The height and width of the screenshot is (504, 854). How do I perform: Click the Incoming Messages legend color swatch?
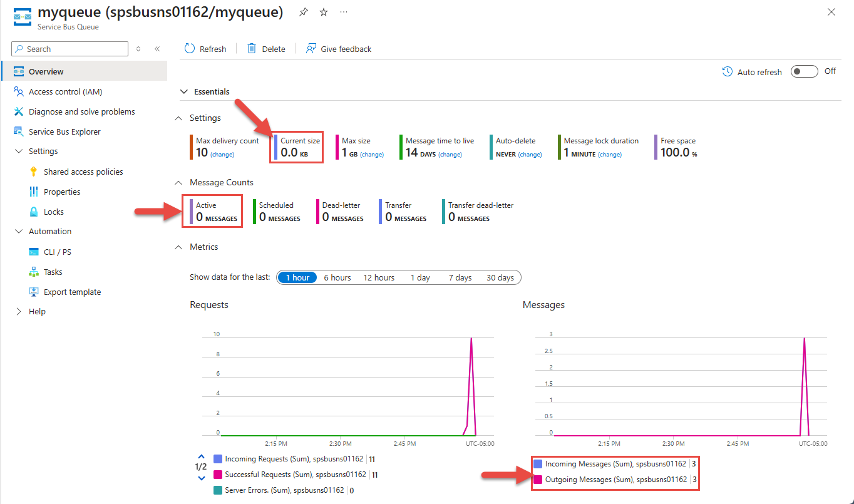click(x=538, y=464)
